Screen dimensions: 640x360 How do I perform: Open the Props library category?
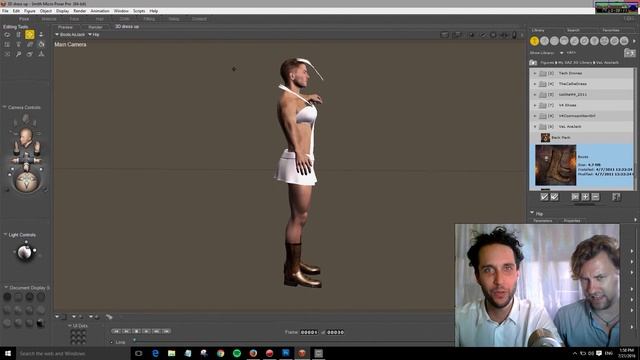(584, 41)
